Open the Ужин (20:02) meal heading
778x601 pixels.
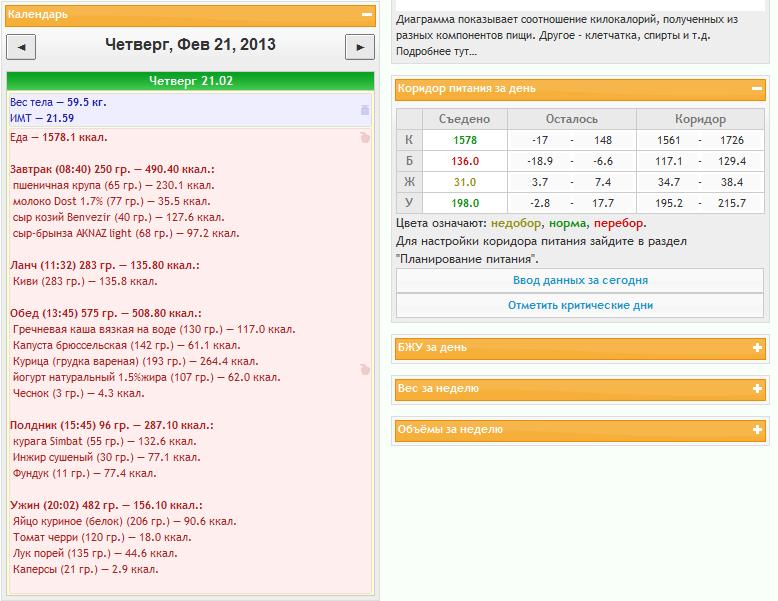[106, 505]
